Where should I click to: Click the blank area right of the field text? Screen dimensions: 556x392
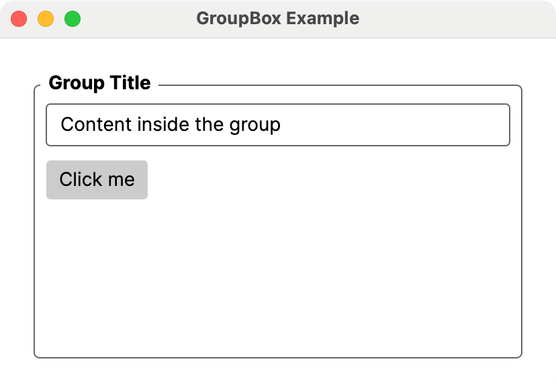tap(396, 125)
